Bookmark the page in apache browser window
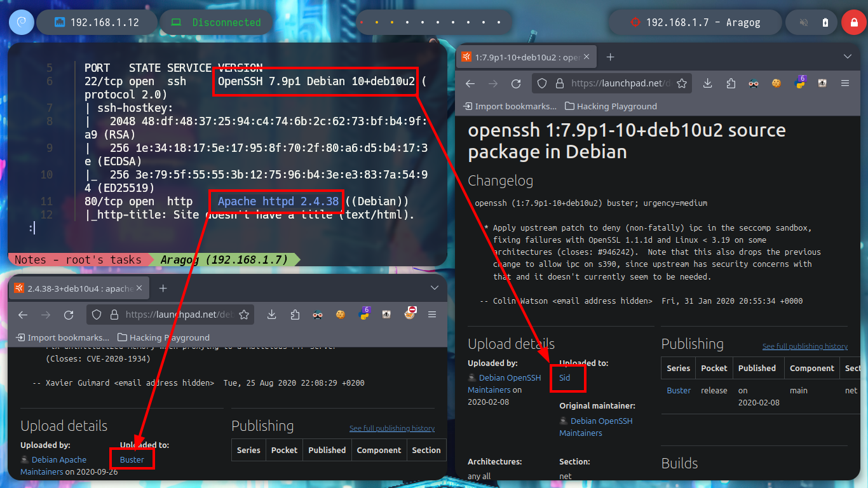Screen dimensions: 868x488 point(243,315)
